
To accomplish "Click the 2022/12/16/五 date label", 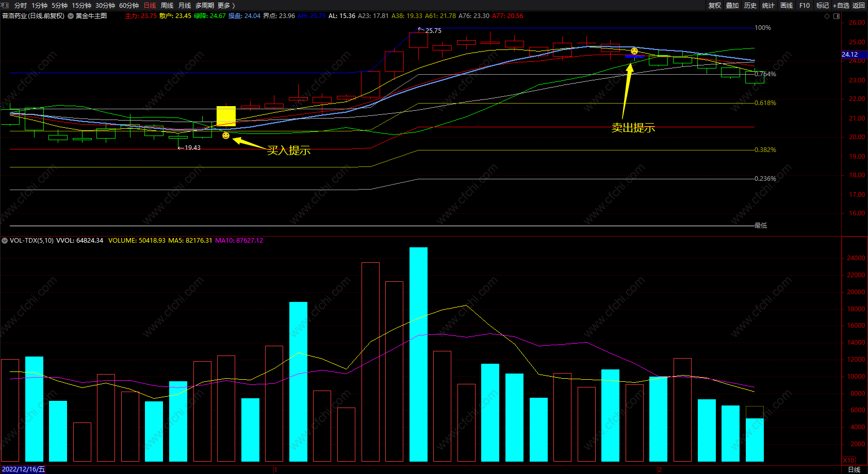I will coord(23,469).
